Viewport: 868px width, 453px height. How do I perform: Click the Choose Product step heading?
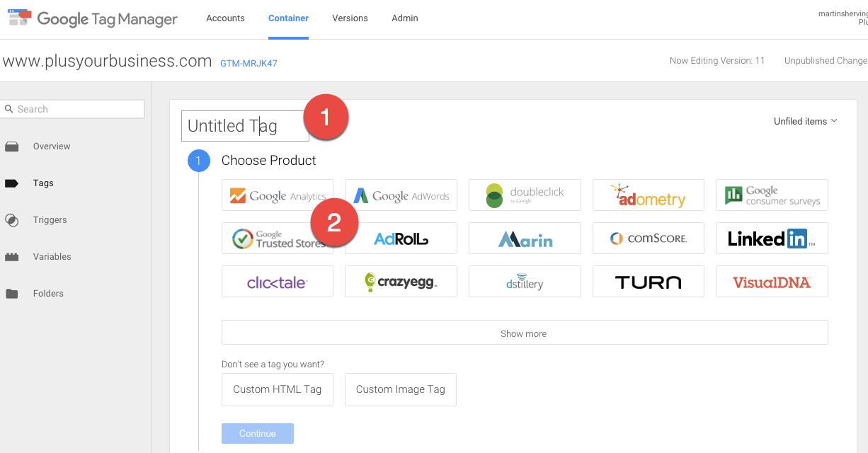(269, 161)
